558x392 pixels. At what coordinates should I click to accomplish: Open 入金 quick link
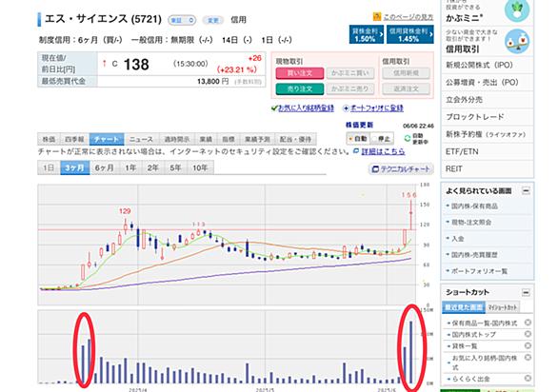coord(457,239)
